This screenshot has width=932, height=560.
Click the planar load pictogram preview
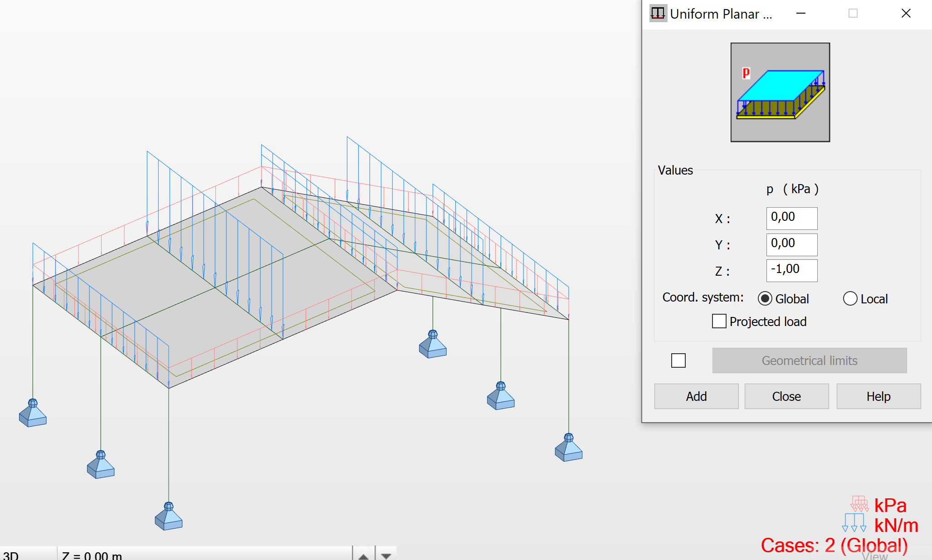click(x=780, y=92)
